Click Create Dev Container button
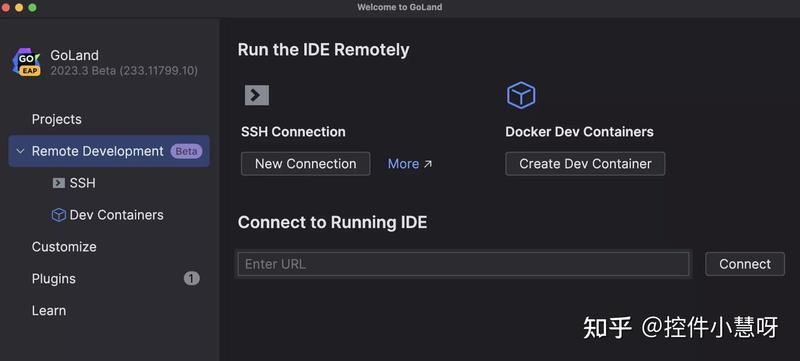This screenshot has width=800, height=361. click(x=585, y=164)
